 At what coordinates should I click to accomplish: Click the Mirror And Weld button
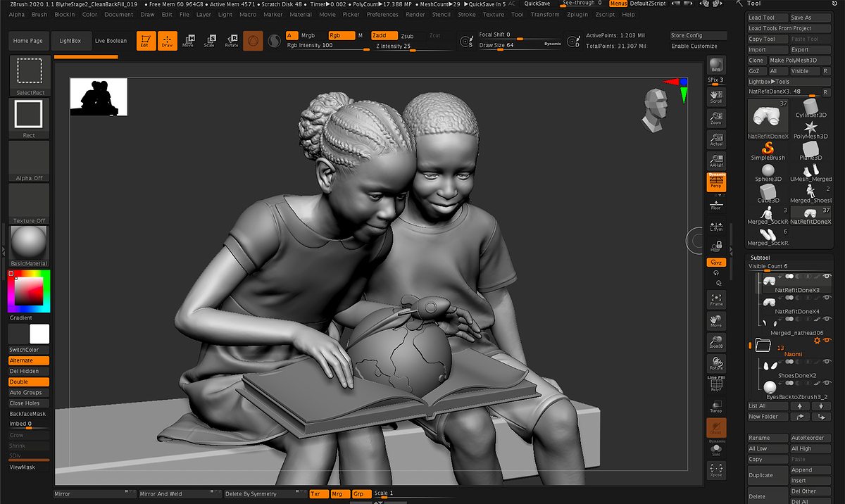tap(179, 494)
